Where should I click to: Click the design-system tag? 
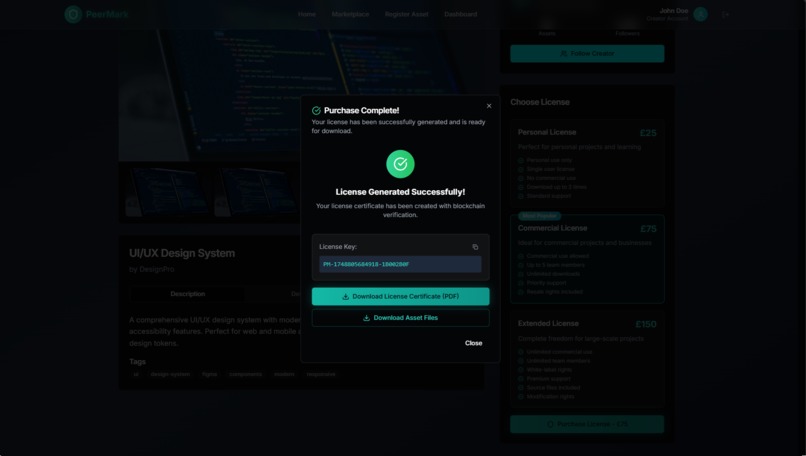170,374
